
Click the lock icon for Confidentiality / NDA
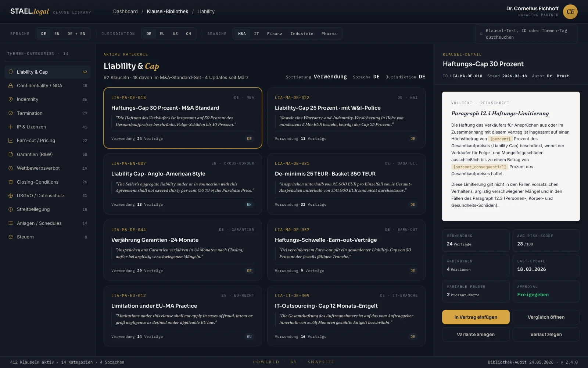[11, 85]
